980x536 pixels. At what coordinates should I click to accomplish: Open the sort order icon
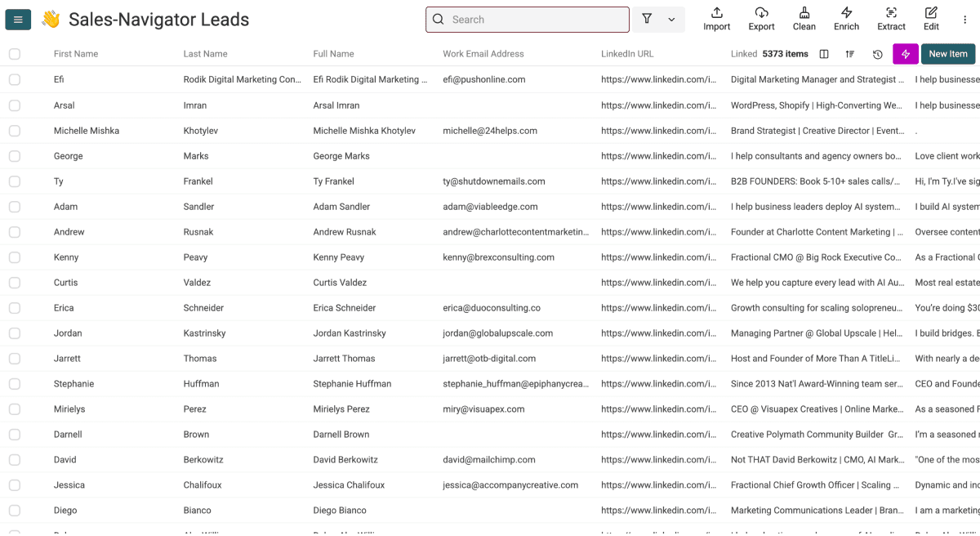click(x=850, y=54)
